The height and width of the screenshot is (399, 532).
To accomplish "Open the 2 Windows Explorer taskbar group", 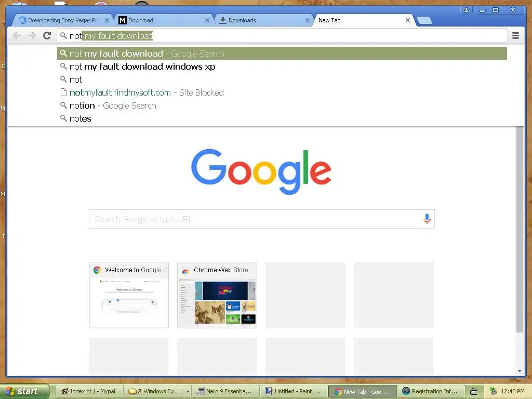I will point(157,391).
